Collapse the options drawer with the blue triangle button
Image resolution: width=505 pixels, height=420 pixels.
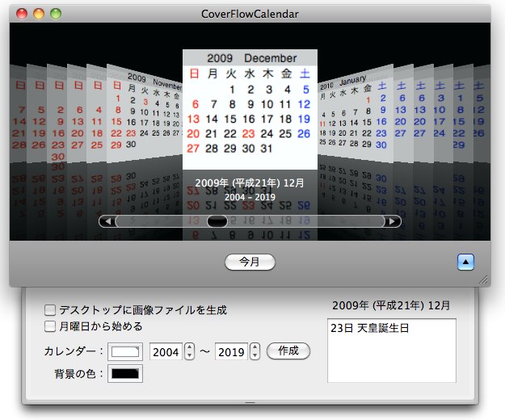[x=465, y=262]
